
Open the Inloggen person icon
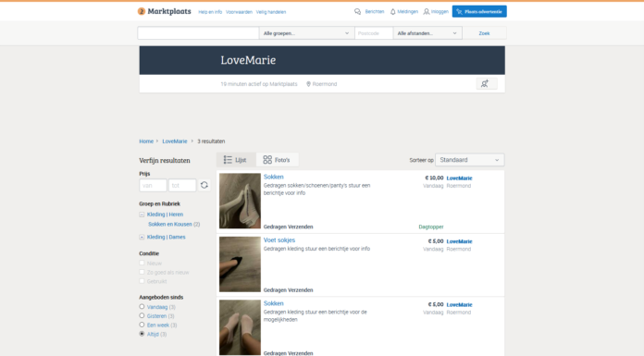pos(427,12)
